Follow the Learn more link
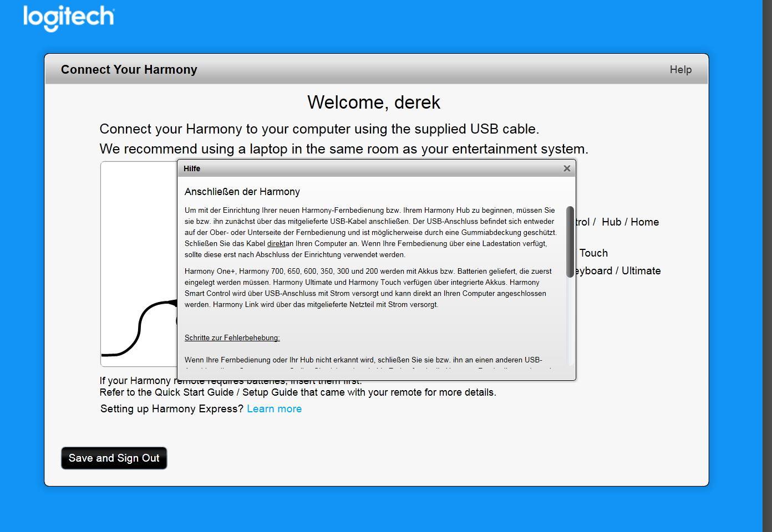This screenshot has width=772, height=532. [x=274, y=409]
